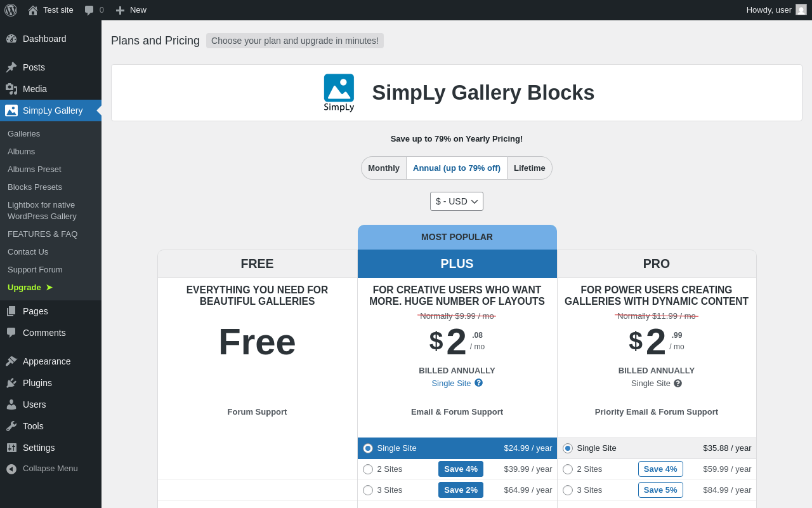This screenshot has width=812, height=508.
Task: Click Plans and Pricing heading
Action: click(155, 41)
